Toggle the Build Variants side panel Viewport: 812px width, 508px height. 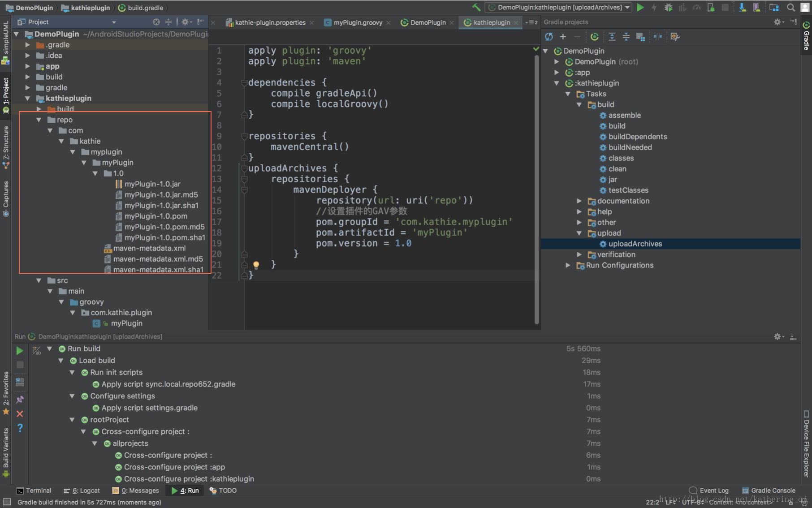tap(6, 452)
